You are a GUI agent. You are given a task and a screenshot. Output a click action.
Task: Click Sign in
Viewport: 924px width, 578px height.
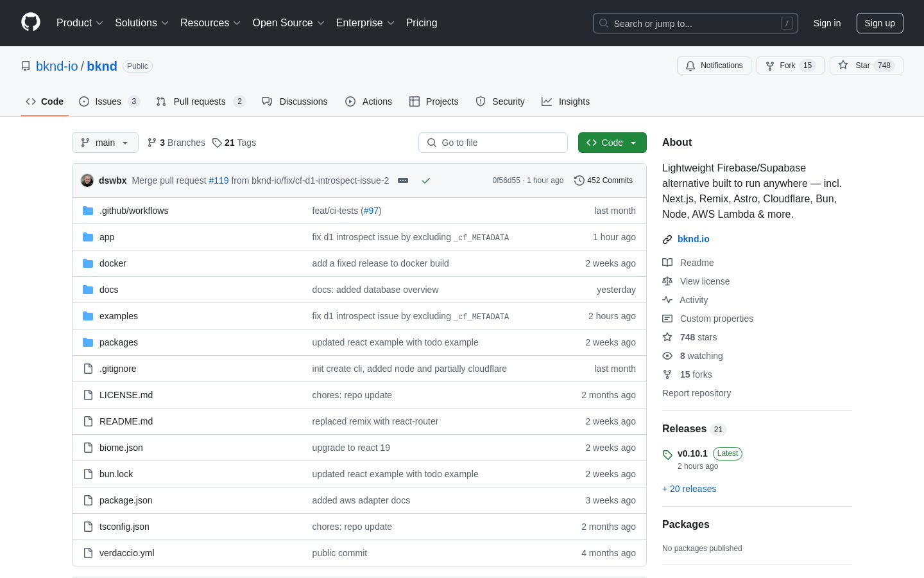click(x=827, y=23)
